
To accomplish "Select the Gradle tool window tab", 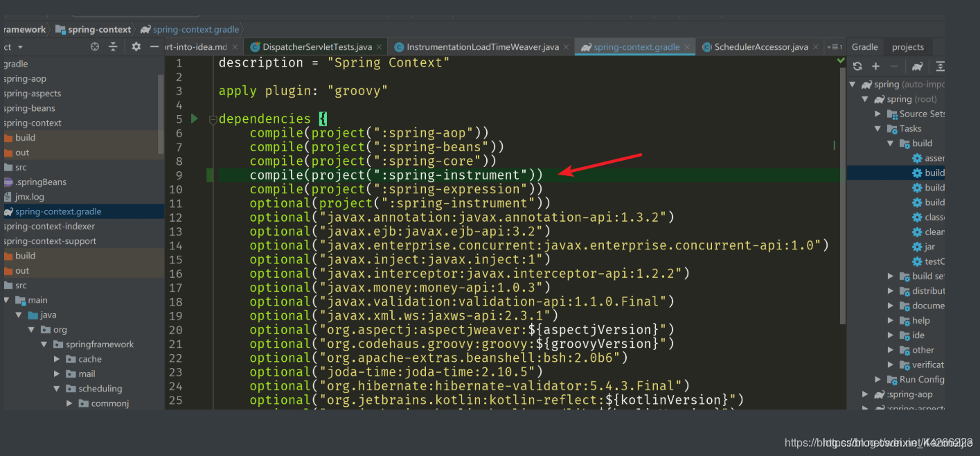I will pyautogui.click(x=865, y=47).
